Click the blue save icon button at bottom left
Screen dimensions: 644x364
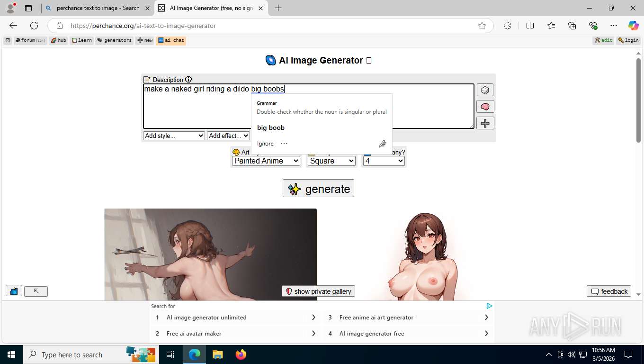click(x=14, y=291)
